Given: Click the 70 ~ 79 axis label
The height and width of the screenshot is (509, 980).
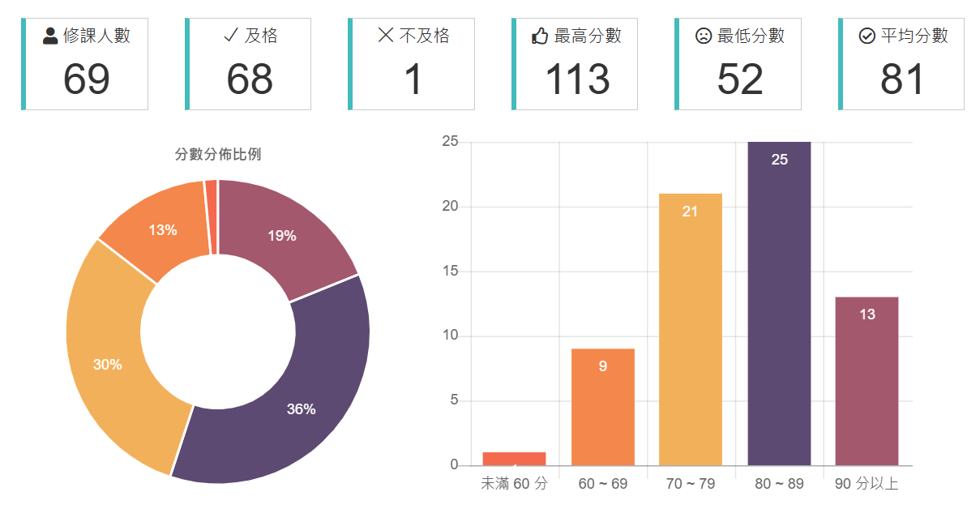Looking at the screenshot, I should click(x=691, y=484).
